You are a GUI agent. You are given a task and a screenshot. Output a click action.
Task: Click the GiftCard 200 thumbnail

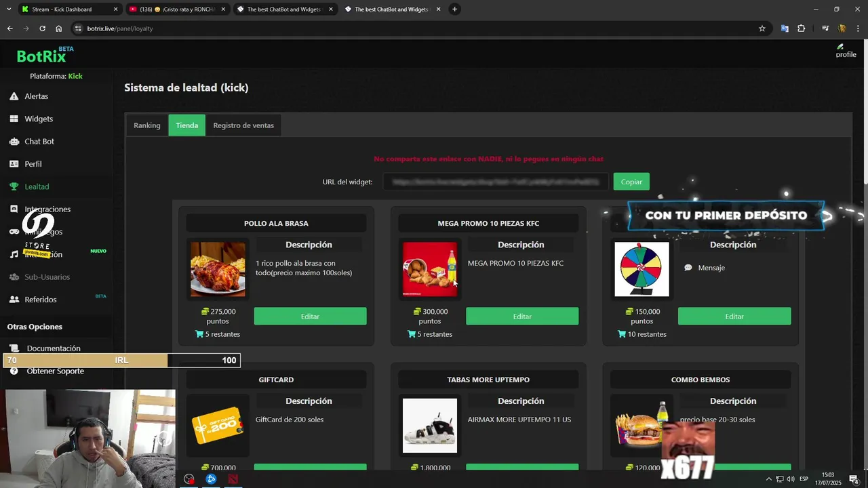point(218,426)
